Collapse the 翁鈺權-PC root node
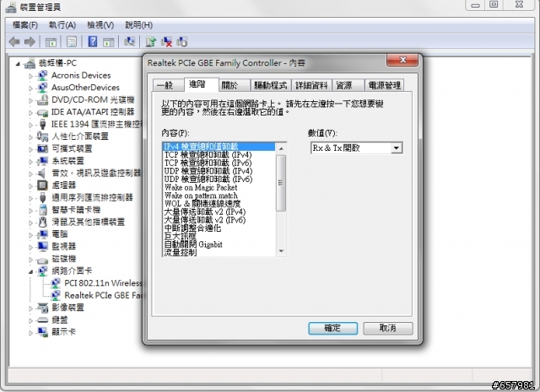The image size is (540, 392). (18, 64)
